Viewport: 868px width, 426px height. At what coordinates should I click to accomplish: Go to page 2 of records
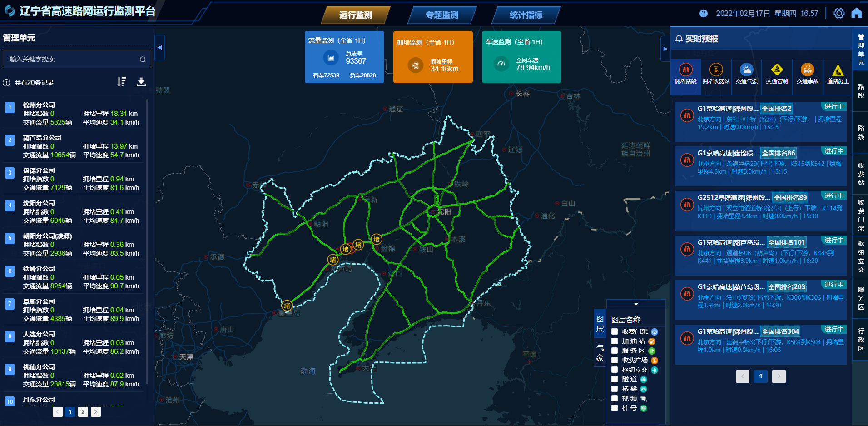click(x=83, y=412)
